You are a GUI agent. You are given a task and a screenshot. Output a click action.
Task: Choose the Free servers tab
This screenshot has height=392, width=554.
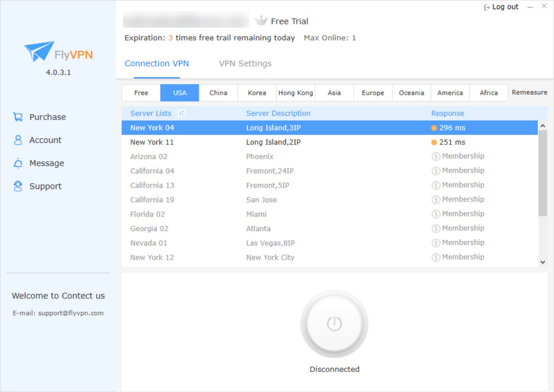coord(141,93)
